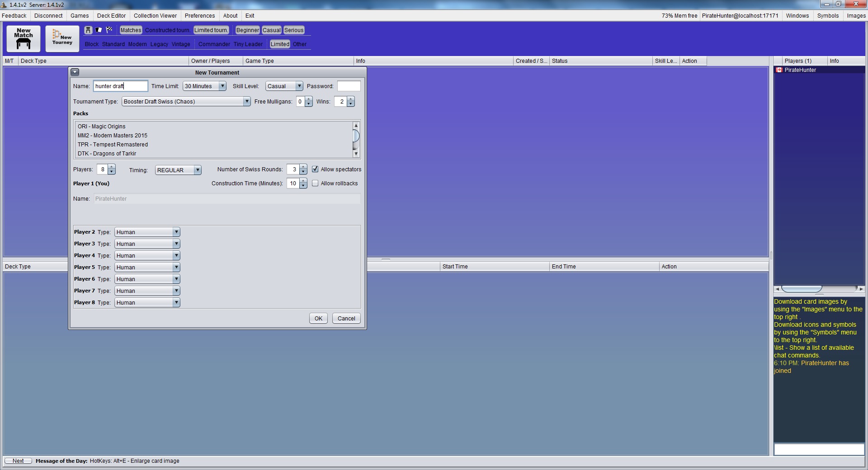The image size is (868, 470).
Task: Click the New Tourney bracket button
Action: pos(62,38)
